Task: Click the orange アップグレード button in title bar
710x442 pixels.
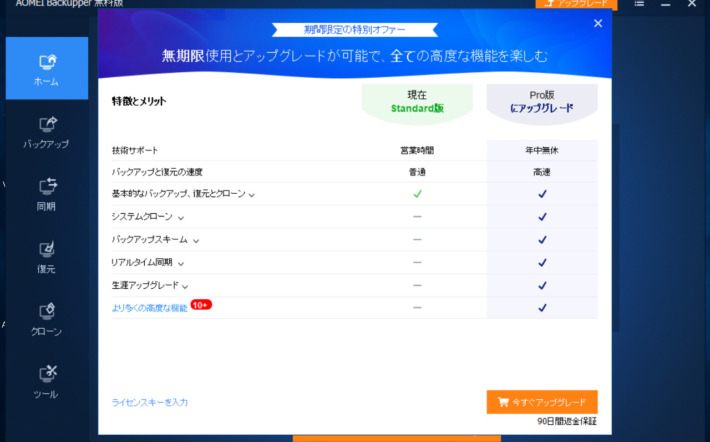Action: coord(576,4)
